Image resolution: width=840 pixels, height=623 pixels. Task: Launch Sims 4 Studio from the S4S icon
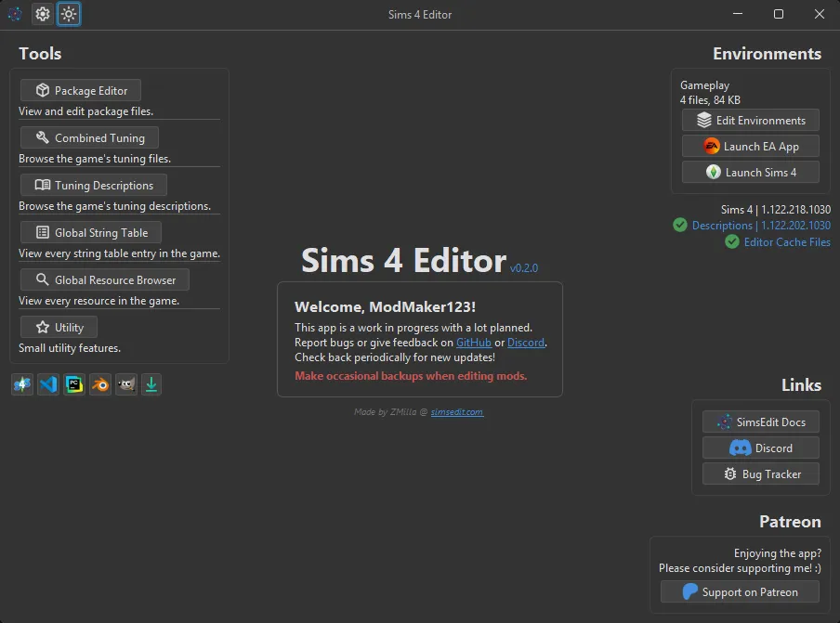22,384
